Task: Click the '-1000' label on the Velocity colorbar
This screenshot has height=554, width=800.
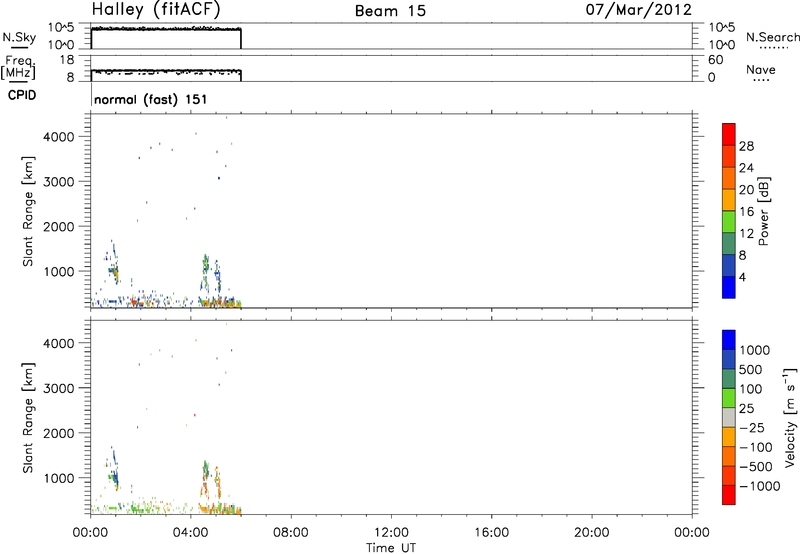Action: click(760, 486)
